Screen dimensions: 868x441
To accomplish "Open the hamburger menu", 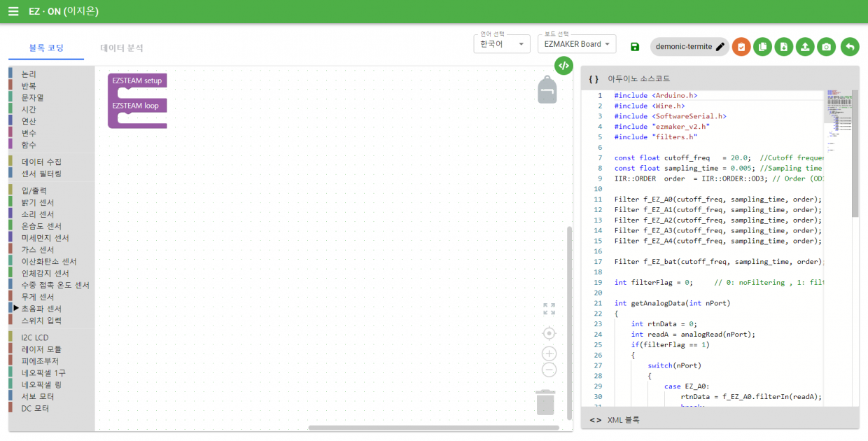I will coord(13,12).
